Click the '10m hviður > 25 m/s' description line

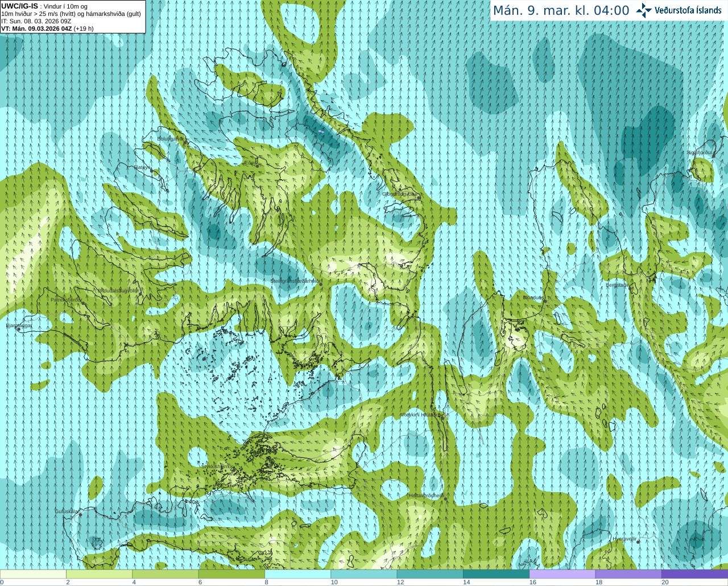(71, 14)
